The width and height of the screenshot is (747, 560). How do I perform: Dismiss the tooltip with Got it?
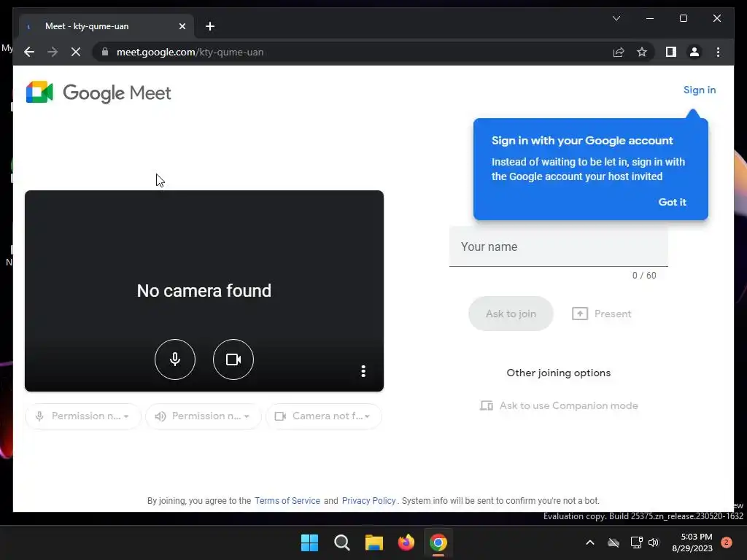[672, 202]
